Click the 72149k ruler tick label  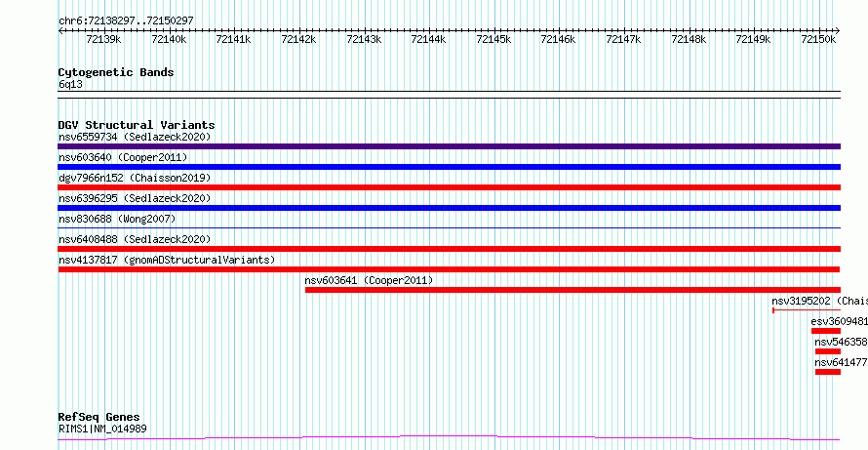tap(754, 39)
